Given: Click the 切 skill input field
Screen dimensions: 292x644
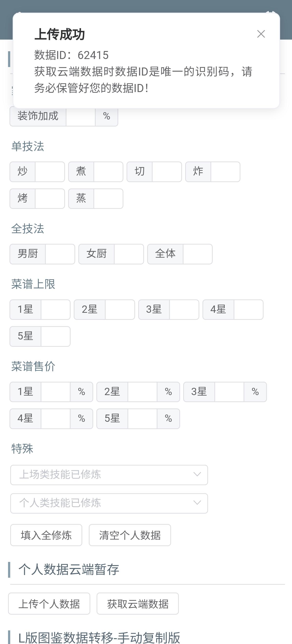Looking at the screenshot, I should [x=167, y=172].
